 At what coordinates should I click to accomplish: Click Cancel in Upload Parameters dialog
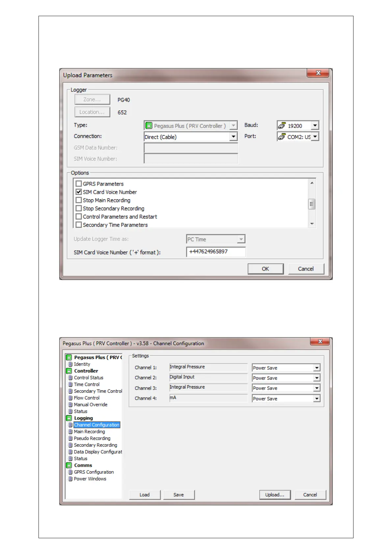[306, 269]
